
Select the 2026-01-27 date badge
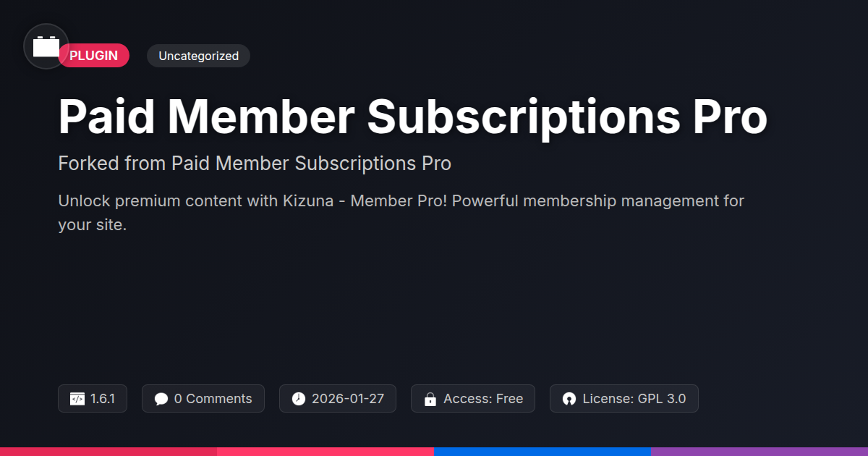(x=338, y=399)
